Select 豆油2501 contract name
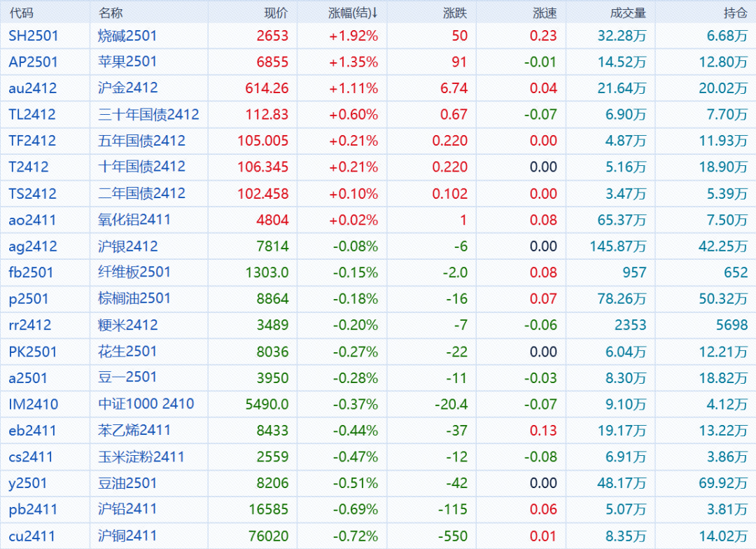Image resolution: width=756 pixels, height=549 pixels. (127, 483)
